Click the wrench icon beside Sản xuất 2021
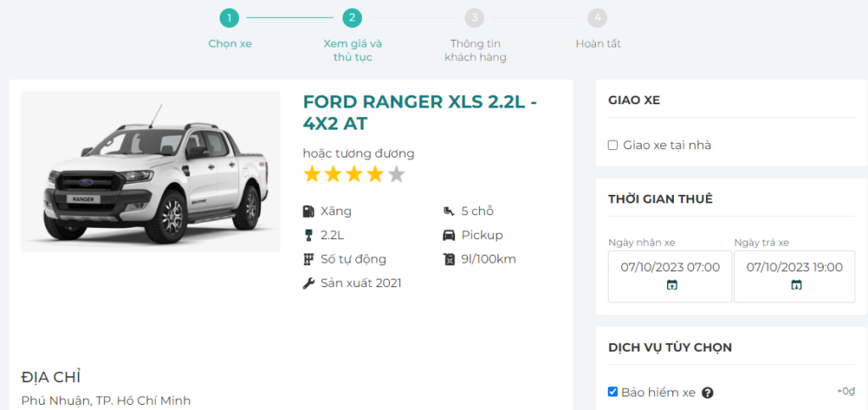The height and width of the screenshot is (410, 868). pyautogui.click(x=309, y=283)
